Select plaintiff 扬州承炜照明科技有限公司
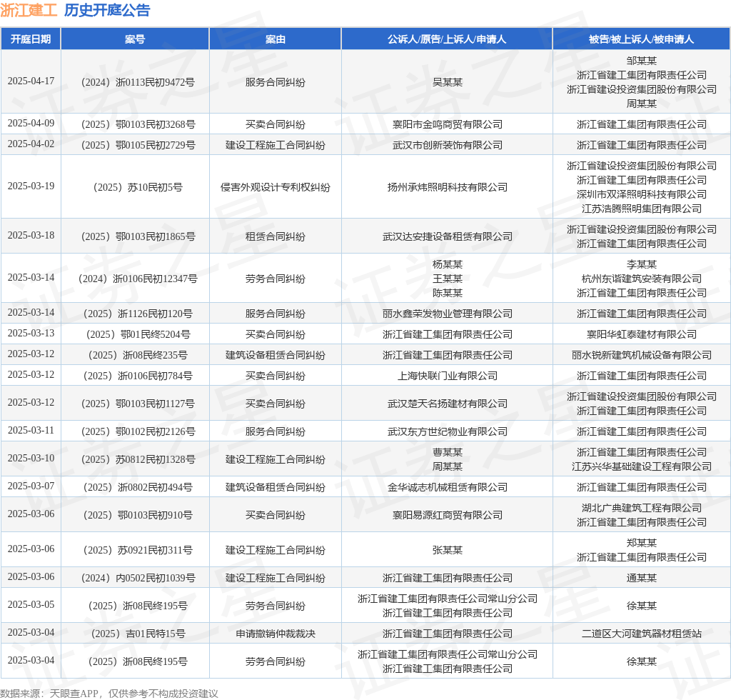The height and width of the screenshot is (700, 731). coord(447,187)
